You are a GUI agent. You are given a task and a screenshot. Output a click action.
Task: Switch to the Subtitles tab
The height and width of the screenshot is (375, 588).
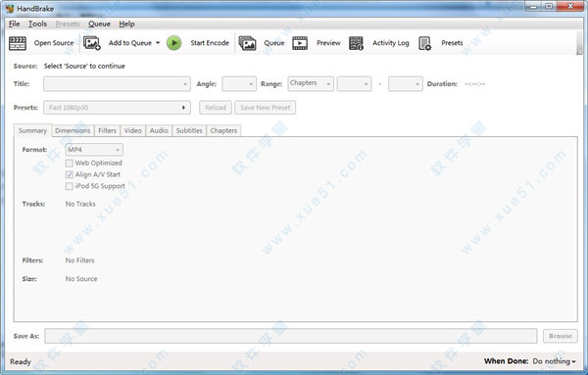click(189, 130)
